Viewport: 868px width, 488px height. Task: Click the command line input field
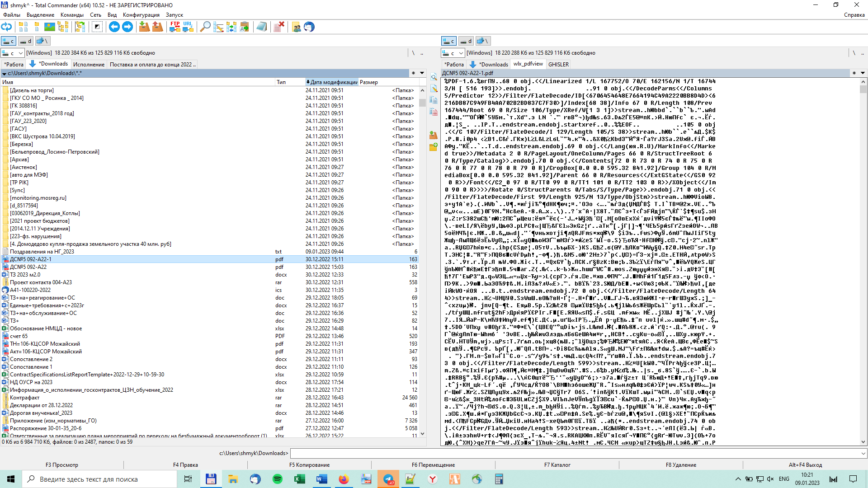(x=574, y=453)
